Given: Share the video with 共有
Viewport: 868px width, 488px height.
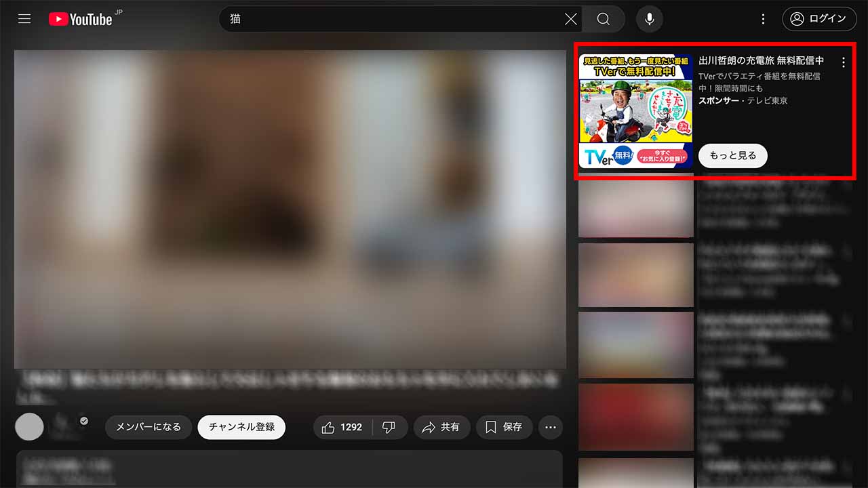Looking at the screenshot, I should pyautogui.click(x=441, y=427).
